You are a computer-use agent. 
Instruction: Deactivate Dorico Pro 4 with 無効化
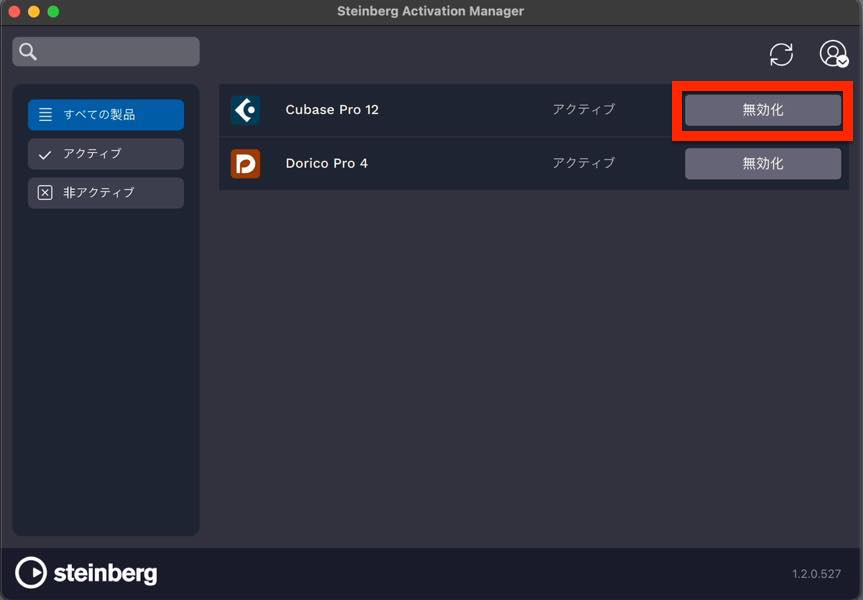(x=763, y=163)
